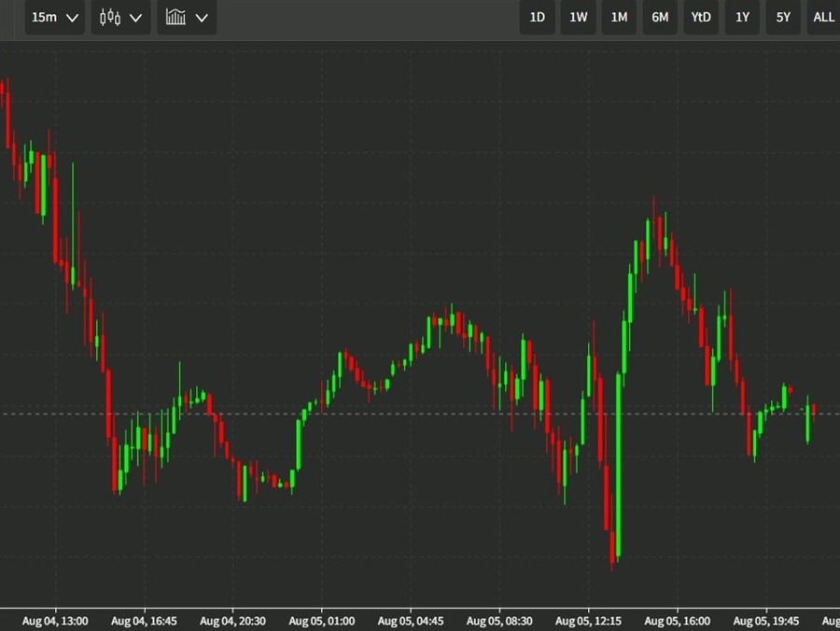
Task: Open the 15m interval dropdown
Action: [x=55, y=18]
